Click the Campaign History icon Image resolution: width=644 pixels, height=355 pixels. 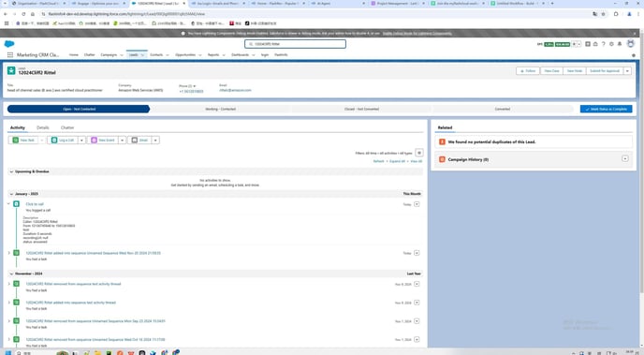[442, 159]
